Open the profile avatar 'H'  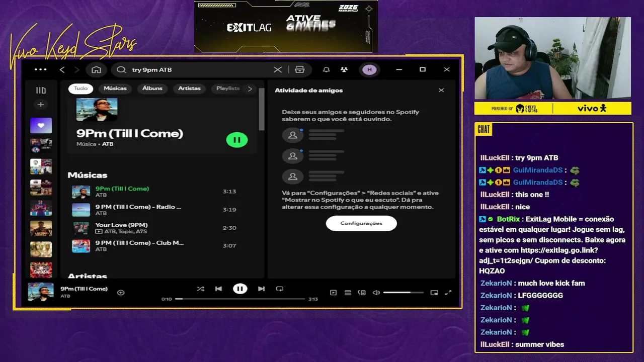pos(370,70)
